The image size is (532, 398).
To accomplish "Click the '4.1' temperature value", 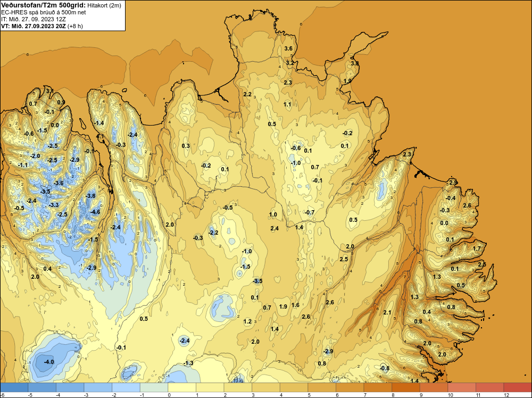I will [x=101, y=136].
